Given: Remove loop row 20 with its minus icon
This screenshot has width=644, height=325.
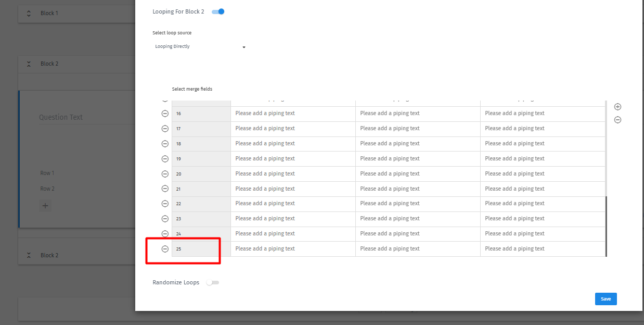Looking at the screenshot, I should pyautogui.click(x=165, y=174).
